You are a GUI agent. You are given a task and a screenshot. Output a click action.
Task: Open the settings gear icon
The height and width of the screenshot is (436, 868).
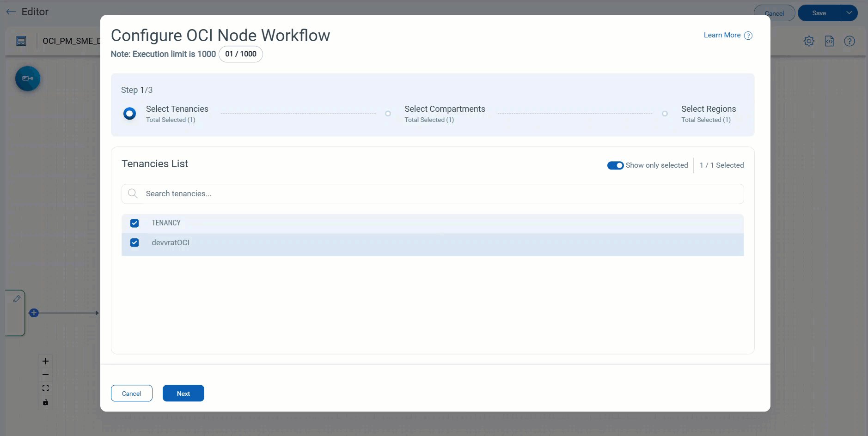[x=808, y=41]
